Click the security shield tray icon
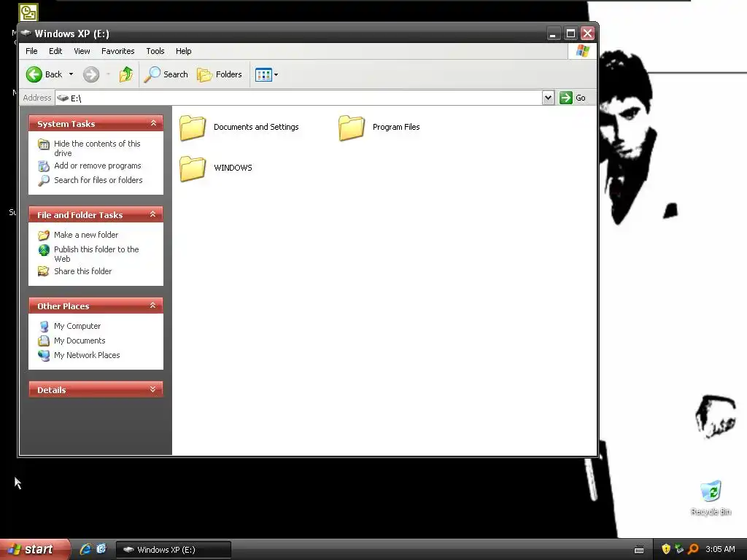Image resolution: width=747 pixels, height=560 pixels. (666, 549)
